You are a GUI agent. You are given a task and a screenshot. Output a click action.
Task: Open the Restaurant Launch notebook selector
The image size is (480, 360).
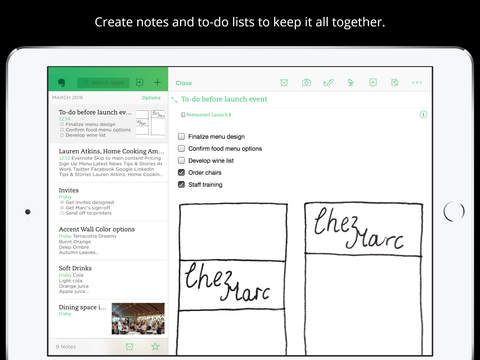click(x=206, y=115)
